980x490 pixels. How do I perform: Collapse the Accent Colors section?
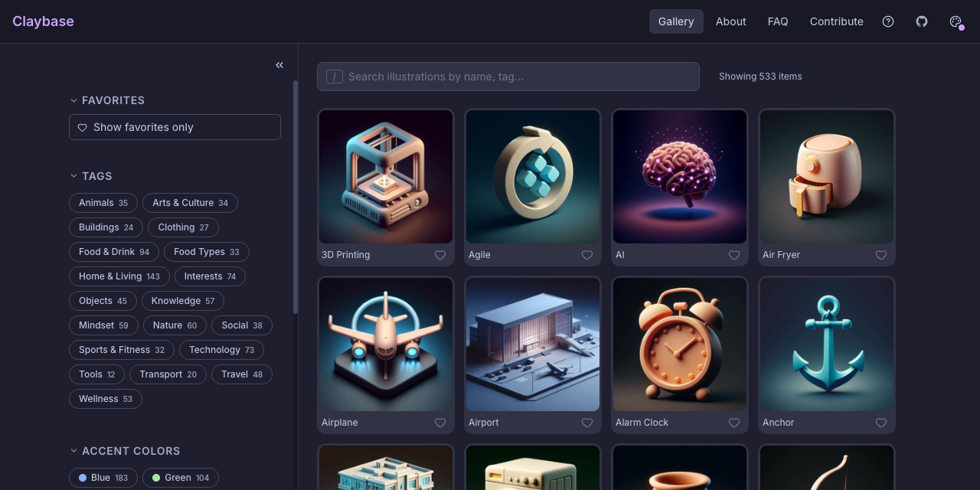[125, 451]
